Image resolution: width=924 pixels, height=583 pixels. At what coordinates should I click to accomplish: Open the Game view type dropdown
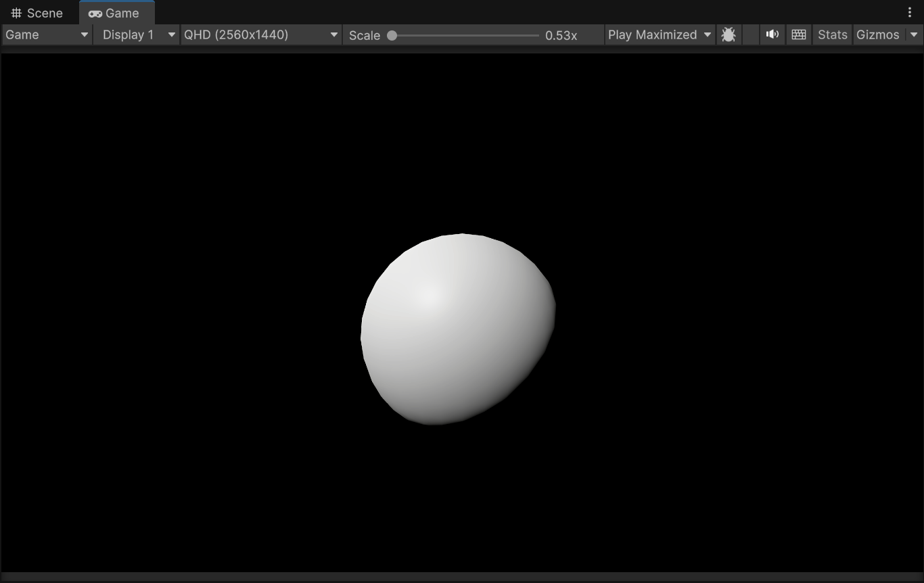click(47, 34)
